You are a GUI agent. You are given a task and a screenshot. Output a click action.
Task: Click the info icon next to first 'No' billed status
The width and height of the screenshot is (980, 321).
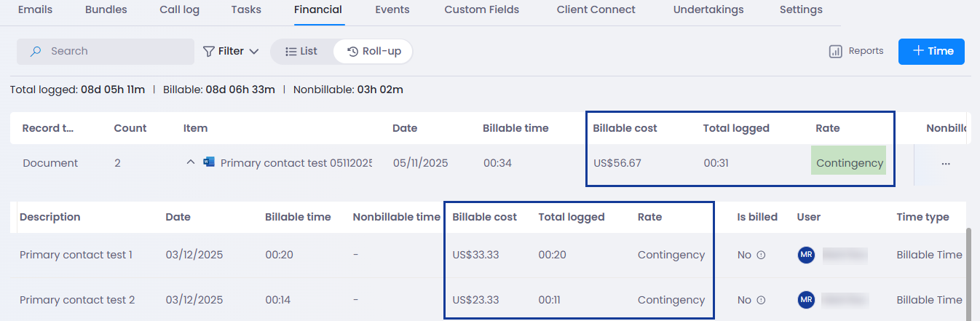coord(761,255)
